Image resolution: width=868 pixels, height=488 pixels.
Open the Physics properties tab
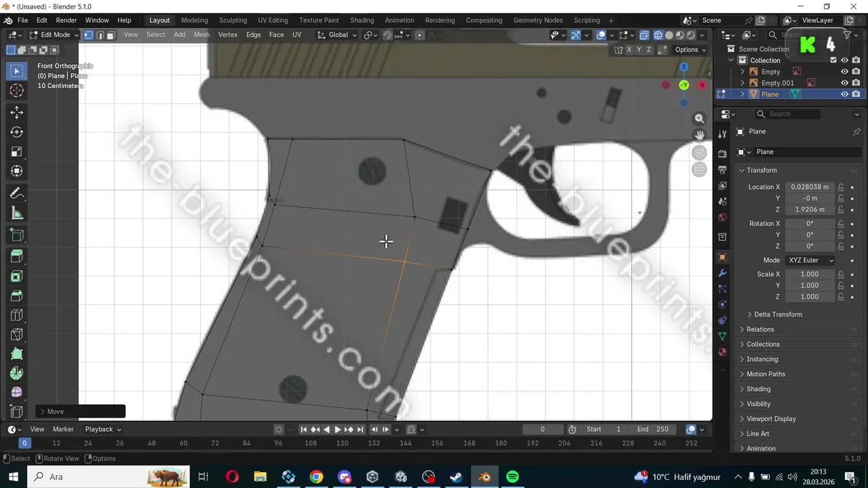coord(722,305)
